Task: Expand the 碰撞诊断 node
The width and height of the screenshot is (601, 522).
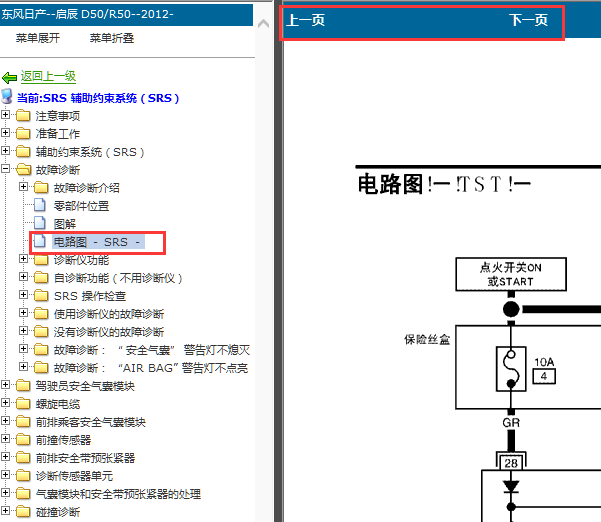Action: pyautogui.click(x=5, y=511)
